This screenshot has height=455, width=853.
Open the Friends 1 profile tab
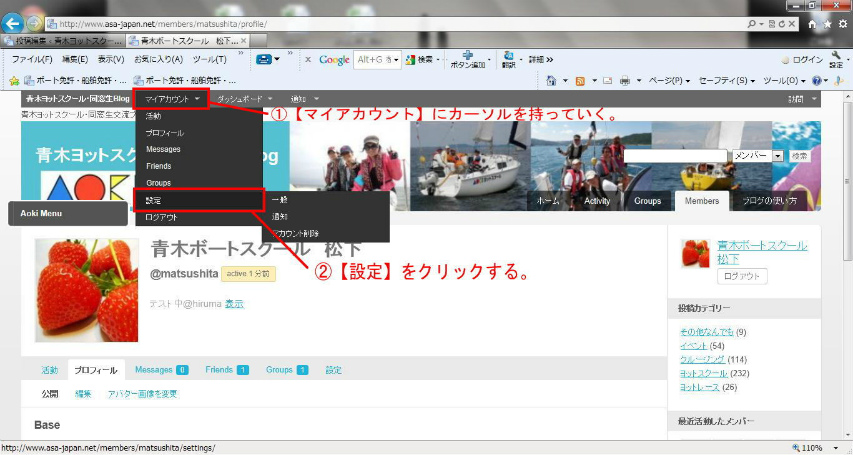[227, 370]
